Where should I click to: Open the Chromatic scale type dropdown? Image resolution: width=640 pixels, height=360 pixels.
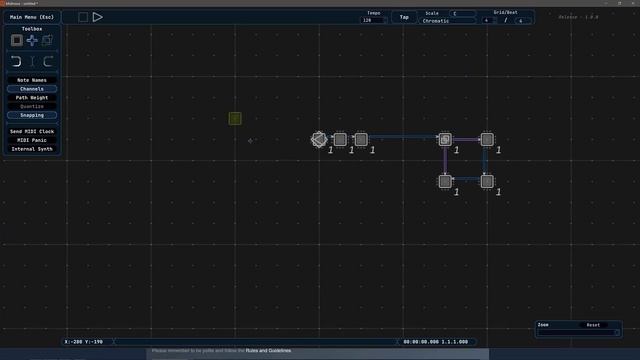click(448, 21)
